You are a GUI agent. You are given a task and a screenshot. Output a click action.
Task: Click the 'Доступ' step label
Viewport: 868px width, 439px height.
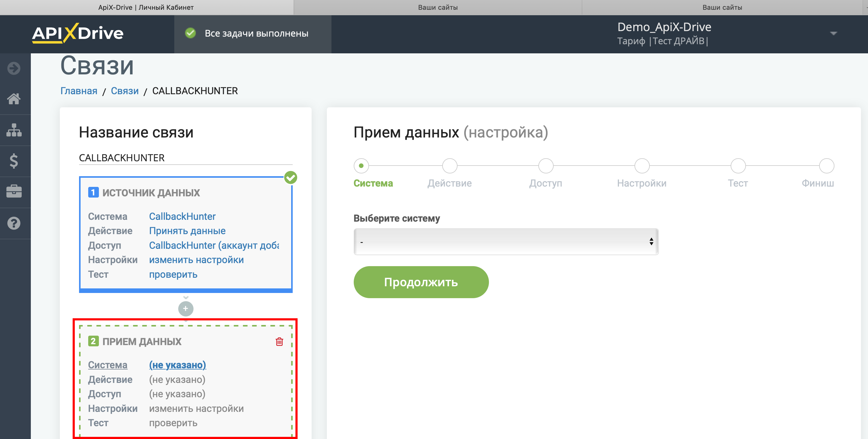coord(545,183)
